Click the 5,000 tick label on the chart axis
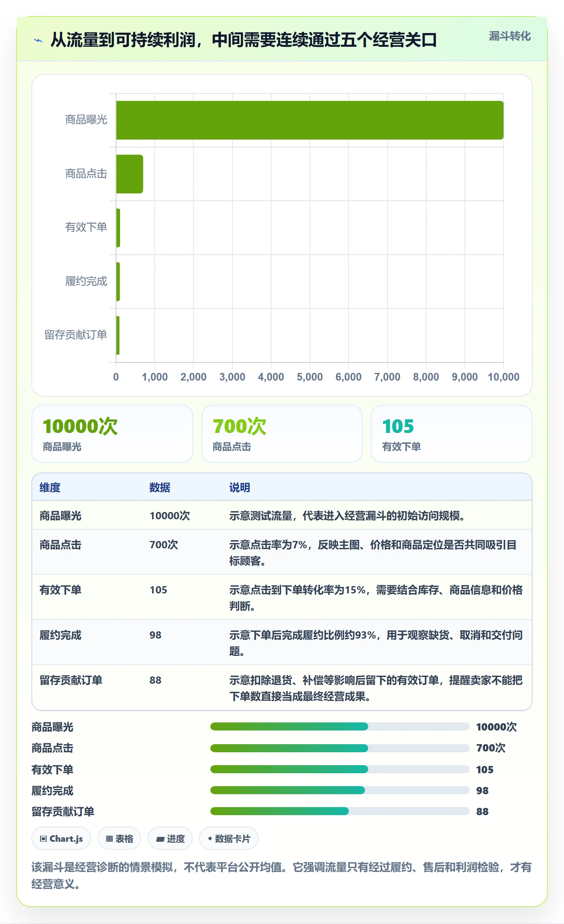Image resolution: width=564 pixels, height=924 pixels. click(310, 377)
